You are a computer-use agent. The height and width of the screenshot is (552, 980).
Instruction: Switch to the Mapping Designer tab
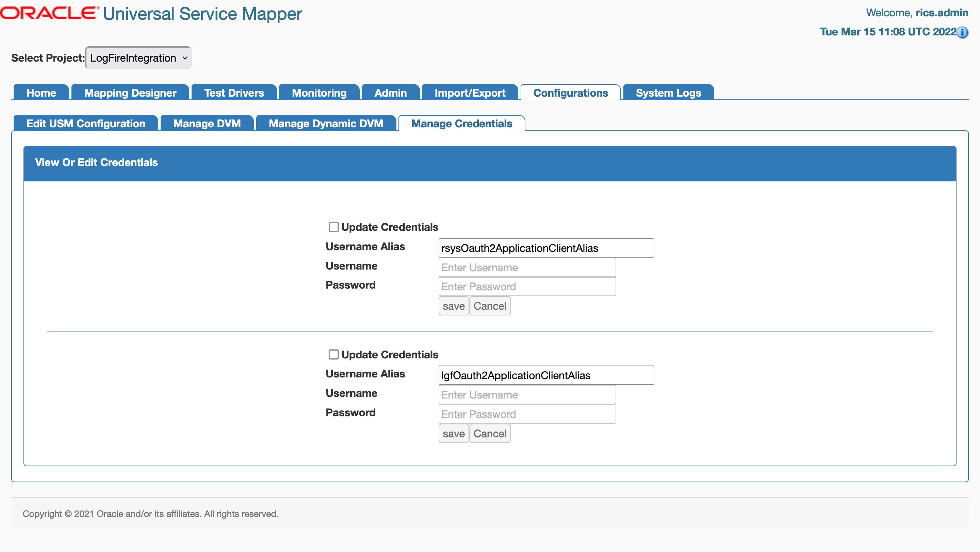tap(130, 93)
